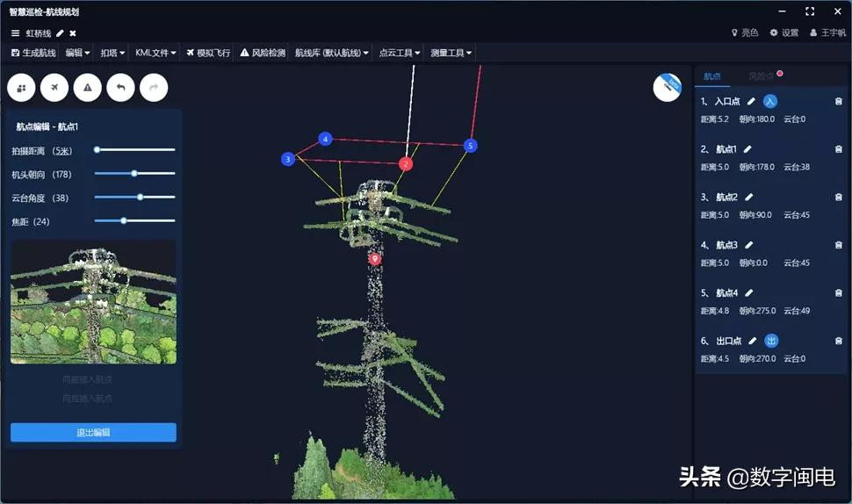Click 向后插入航点 insert after
Image resolution: width=852 pixels, height=504 pixels.
coord(88,398)
